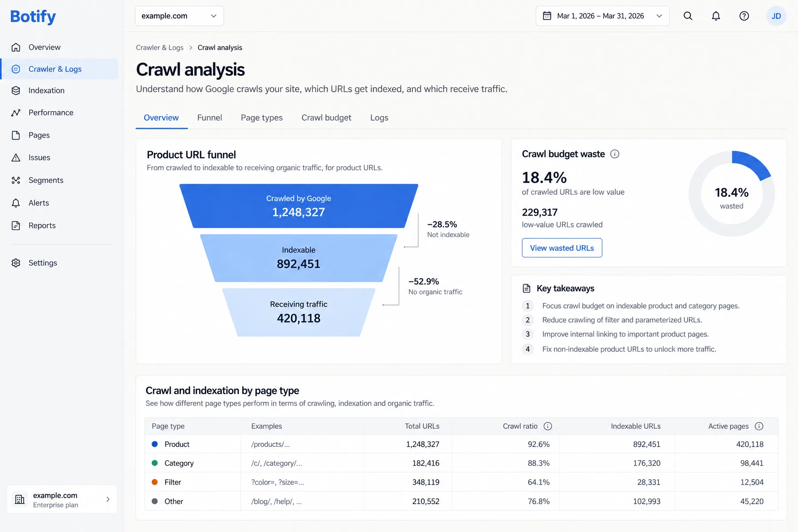Click the Reports file icon
The width and height of the screenshot is (798, 532).
(16, 225)
